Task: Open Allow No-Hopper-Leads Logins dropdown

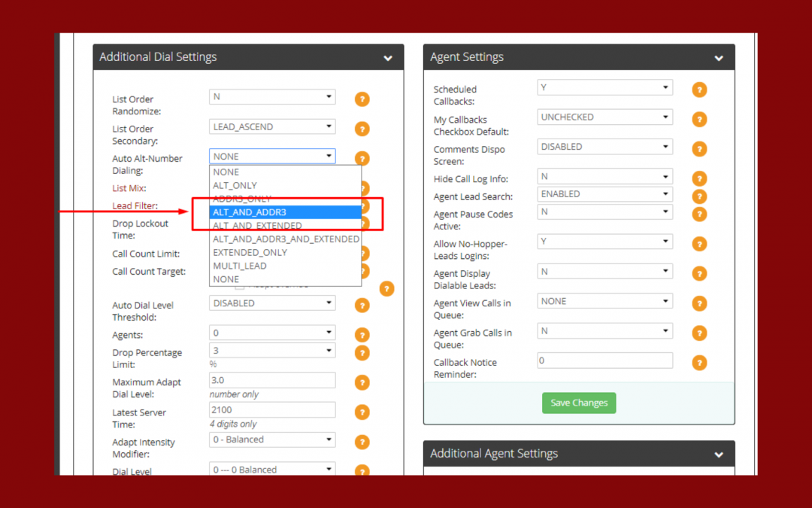Action: (x=604, y=242)
